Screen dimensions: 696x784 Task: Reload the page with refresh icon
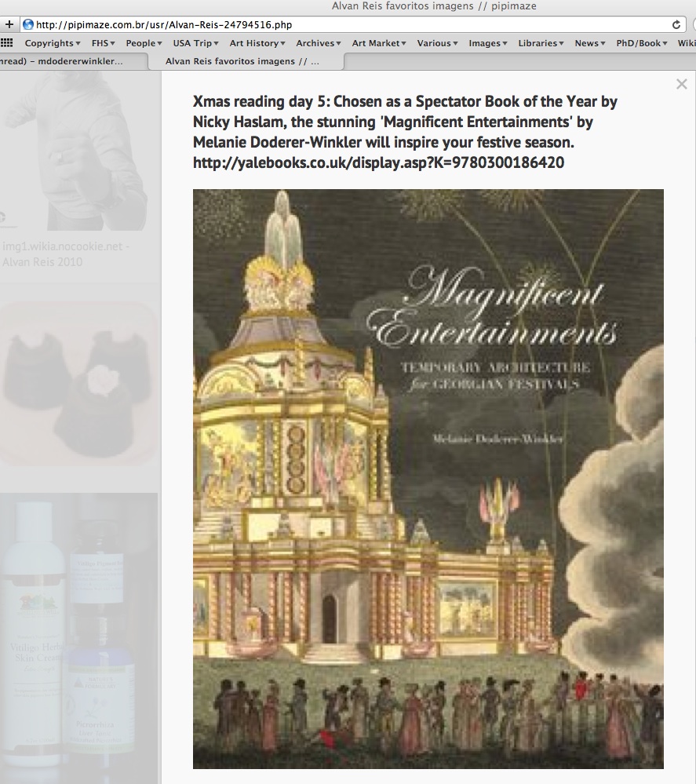click(x=676, y=24)
